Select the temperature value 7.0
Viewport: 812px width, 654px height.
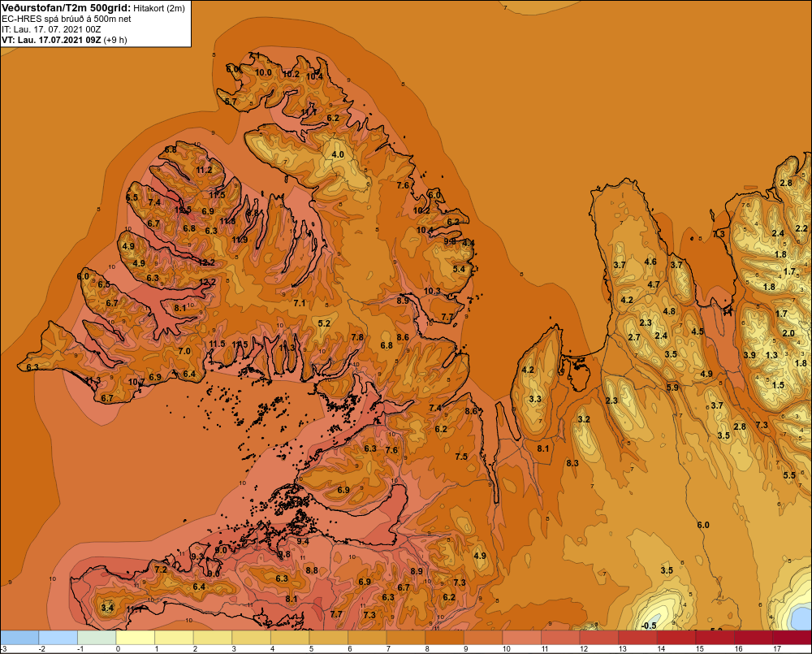coord(184,351)
